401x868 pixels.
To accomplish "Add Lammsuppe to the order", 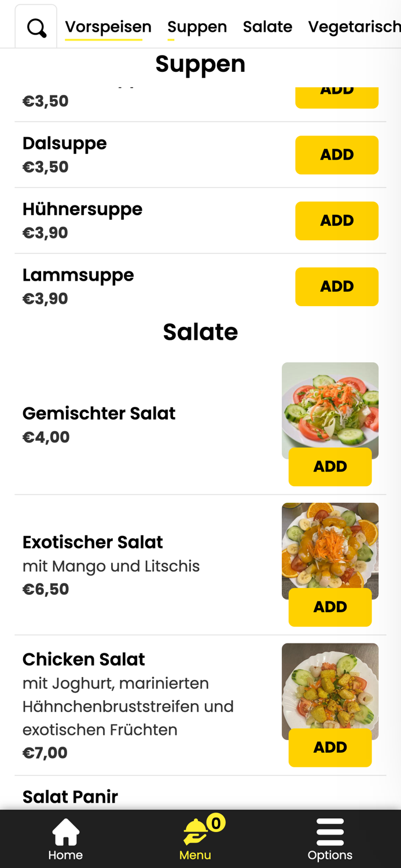I will coord(337,286).
